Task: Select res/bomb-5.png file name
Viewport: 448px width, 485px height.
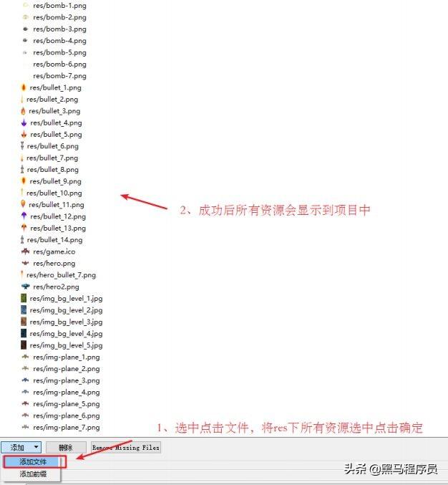Action: pos(59,52)
